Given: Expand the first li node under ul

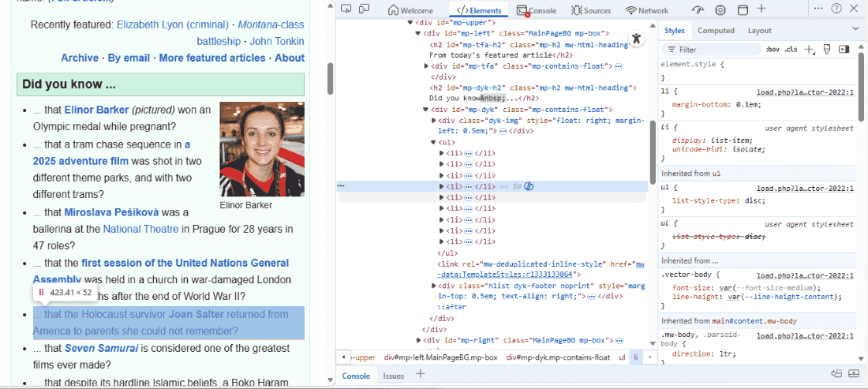Looking at the screenshot, I should (x=441, y=153).
